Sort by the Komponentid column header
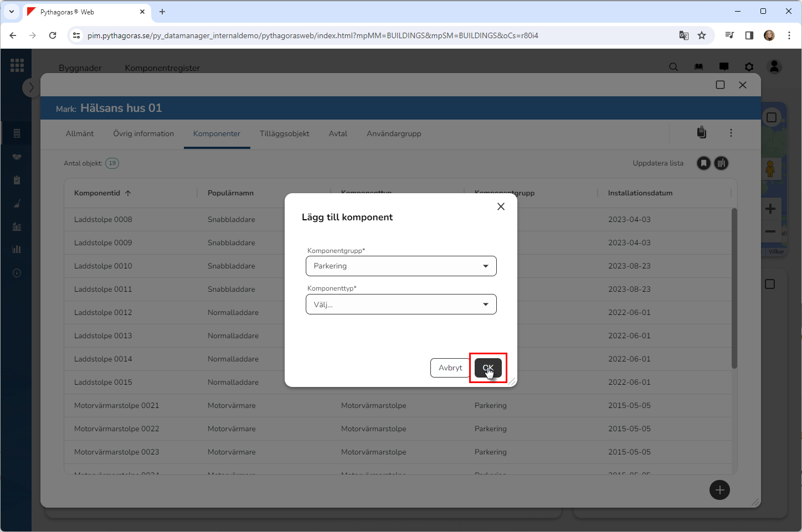Viewport: 802px width, 532px height. point(97,193)
